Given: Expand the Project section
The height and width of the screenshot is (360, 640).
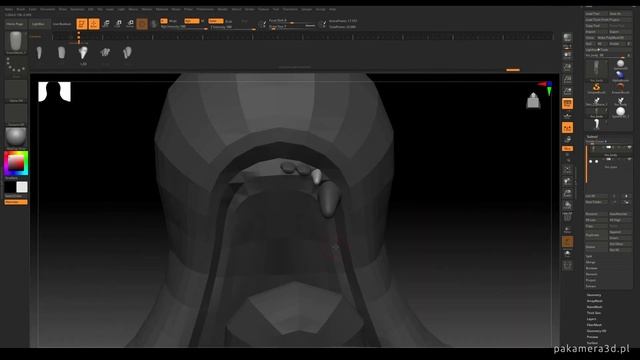Looking at the screenshot, I should pos(591,280).
